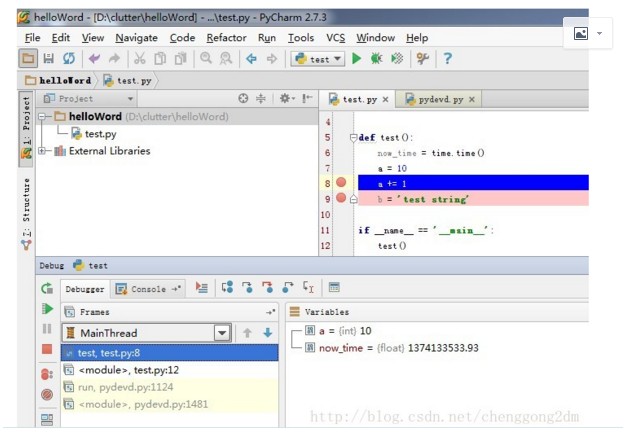Collapse the helloWord project tree node

[x=42, y=117]
